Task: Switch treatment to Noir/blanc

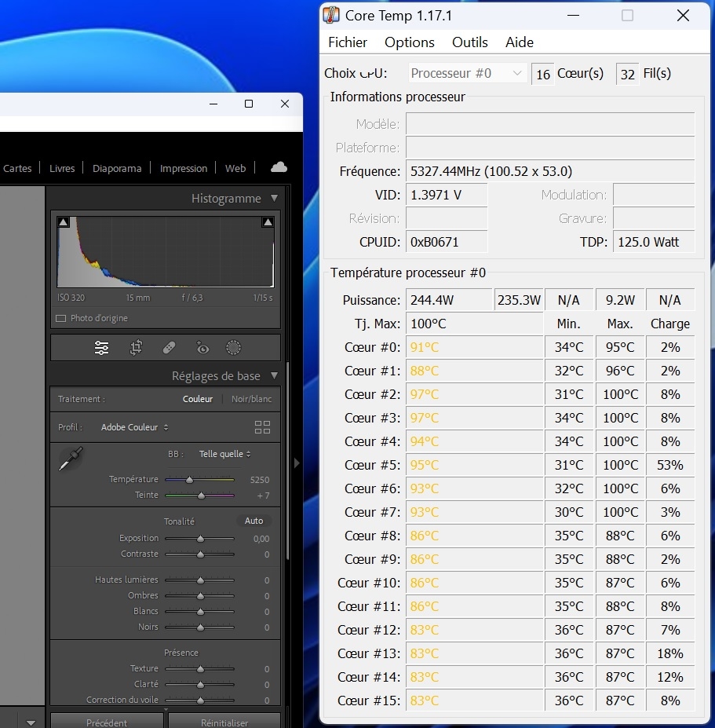Action: point(251,399)
